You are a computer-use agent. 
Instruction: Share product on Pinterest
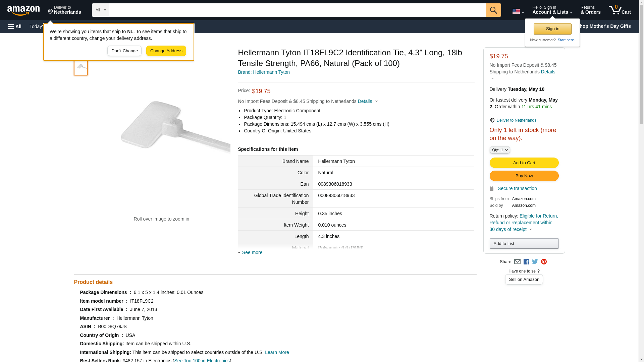click(544, 262)
